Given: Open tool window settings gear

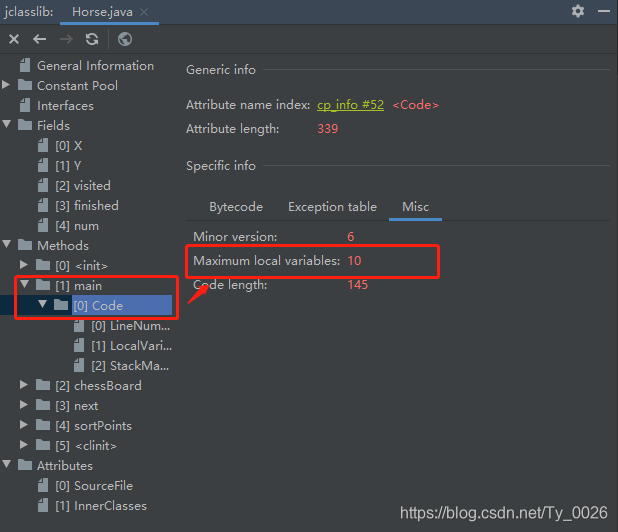Looking at the screenshot, I should point(578,11).
